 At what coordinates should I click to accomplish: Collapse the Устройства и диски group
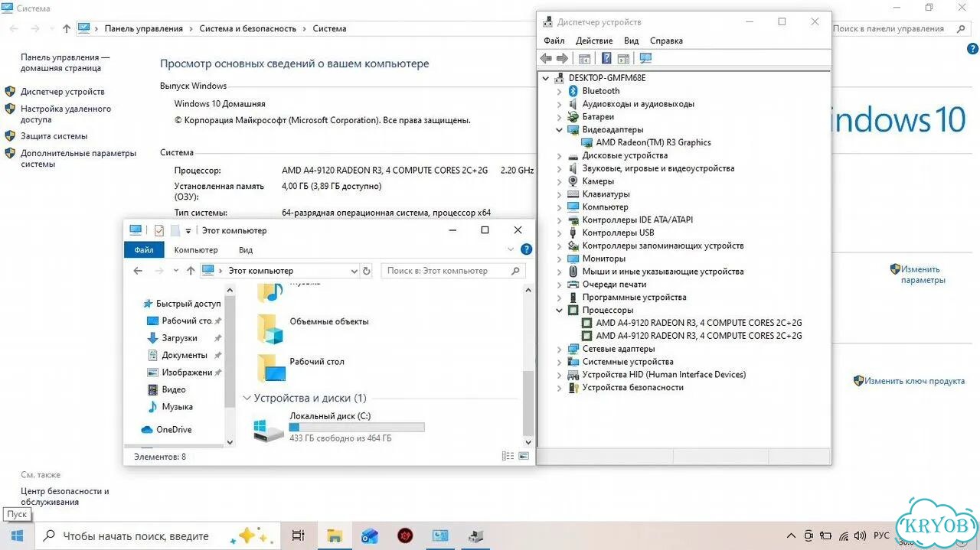tap(247, 399)
